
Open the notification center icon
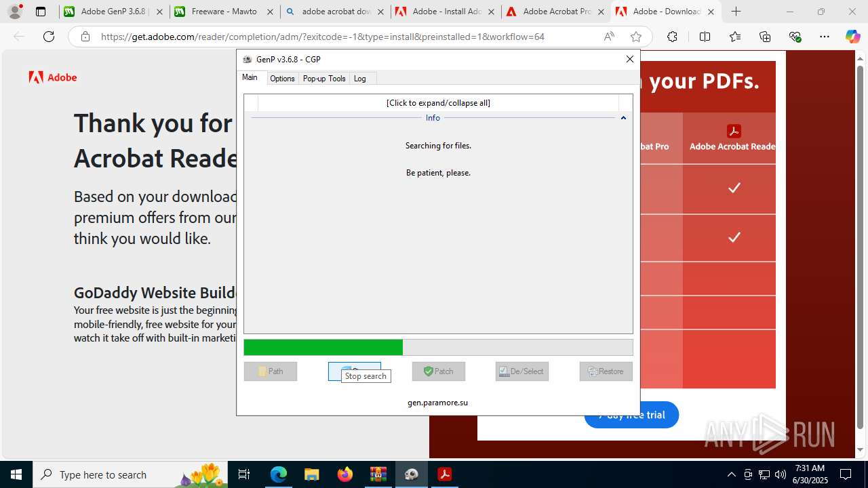(846, 474)
